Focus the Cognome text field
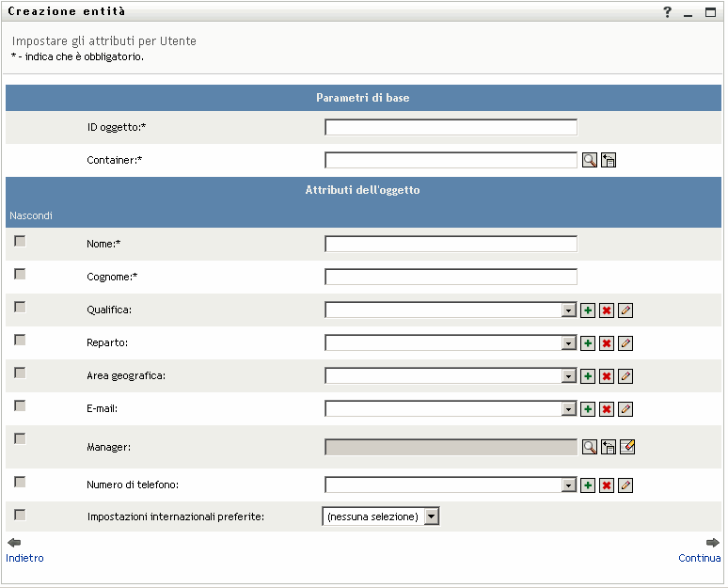This screenshot has height=588, width=728. coord(451,277)
